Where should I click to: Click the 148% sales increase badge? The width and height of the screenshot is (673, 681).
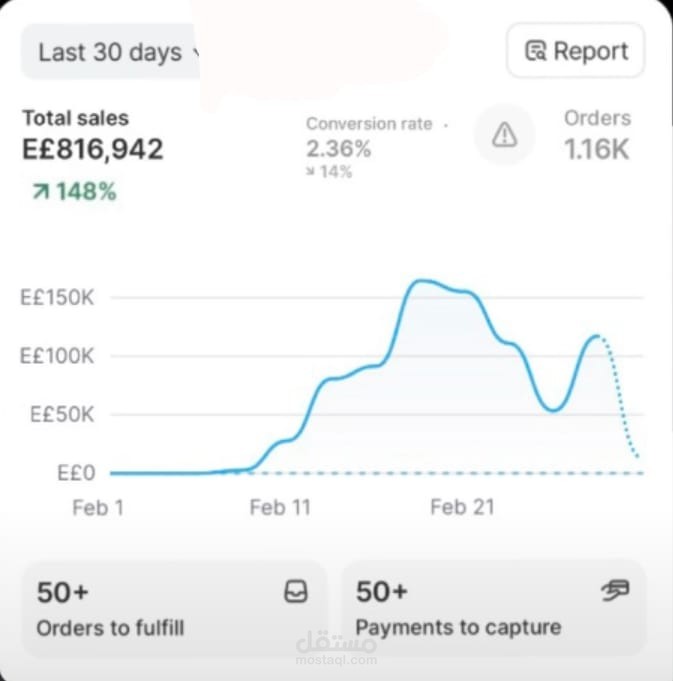(x=75, y=192)
